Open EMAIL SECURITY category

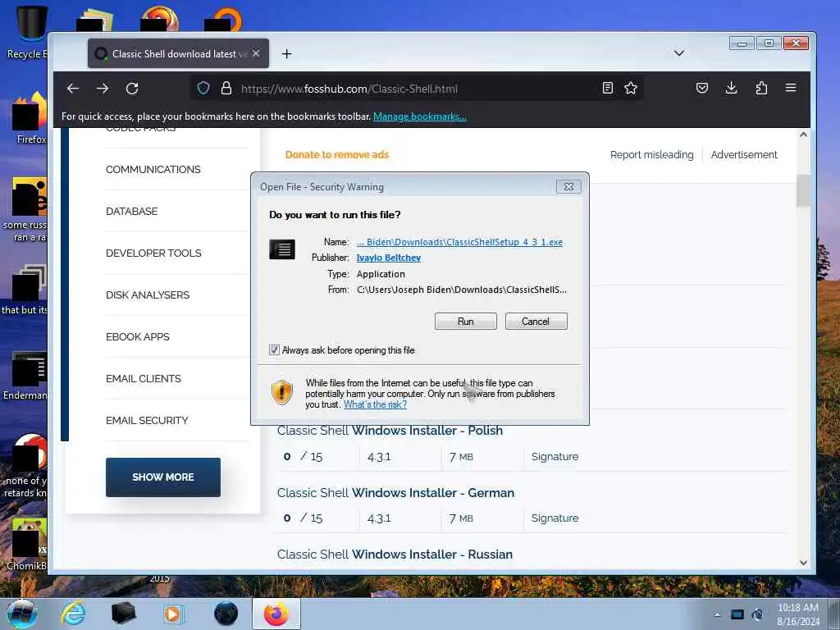(148, 420)
